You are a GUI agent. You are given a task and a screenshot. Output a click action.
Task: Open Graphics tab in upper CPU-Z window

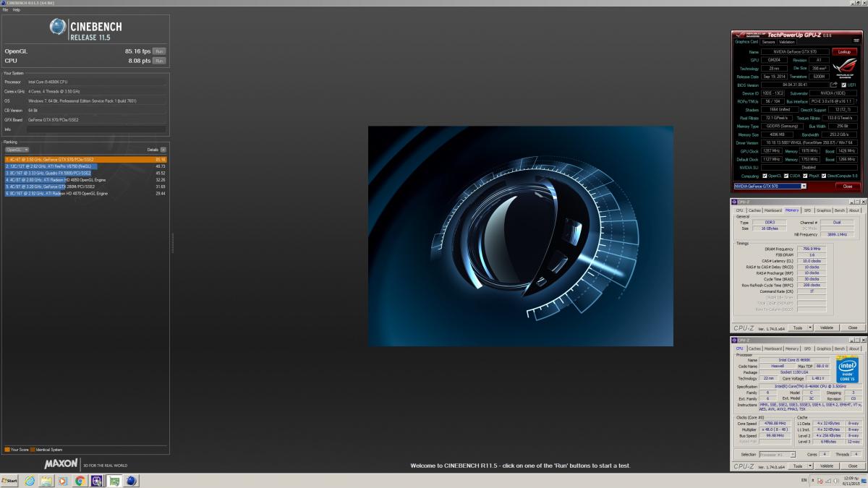point(823,210)
